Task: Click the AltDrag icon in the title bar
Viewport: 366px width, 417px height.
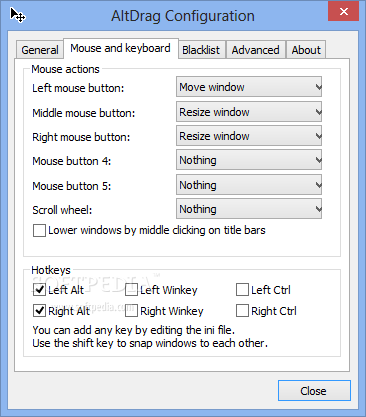Action: point(18,15)
